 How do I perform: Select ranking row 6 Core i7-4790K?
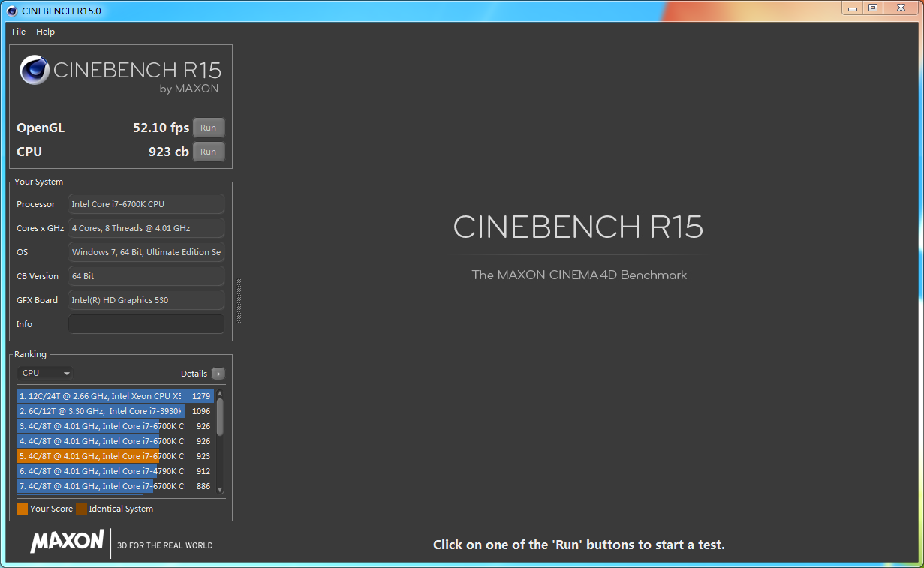coord(116,471)
